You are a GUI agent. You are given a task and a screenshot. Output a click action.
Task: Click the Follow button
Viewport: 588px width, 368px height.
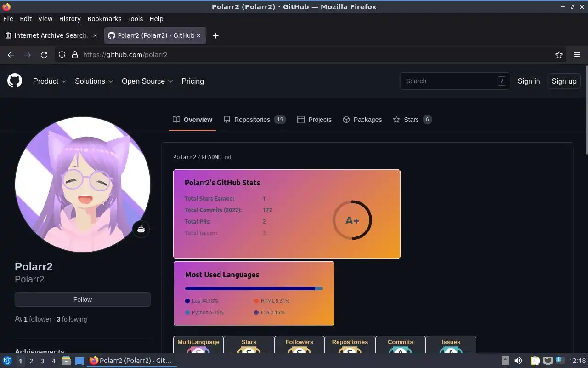point(83,299)
